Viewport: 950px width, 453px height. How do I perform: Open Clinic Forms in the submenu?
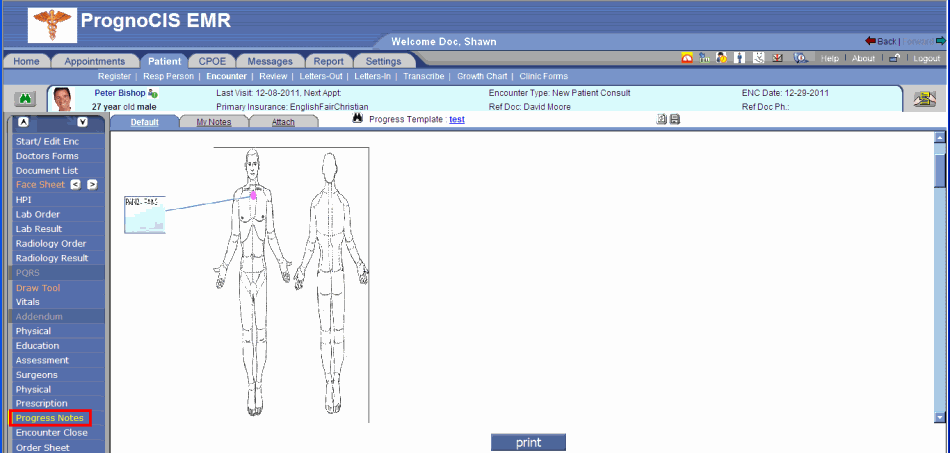tap(543, 76)
